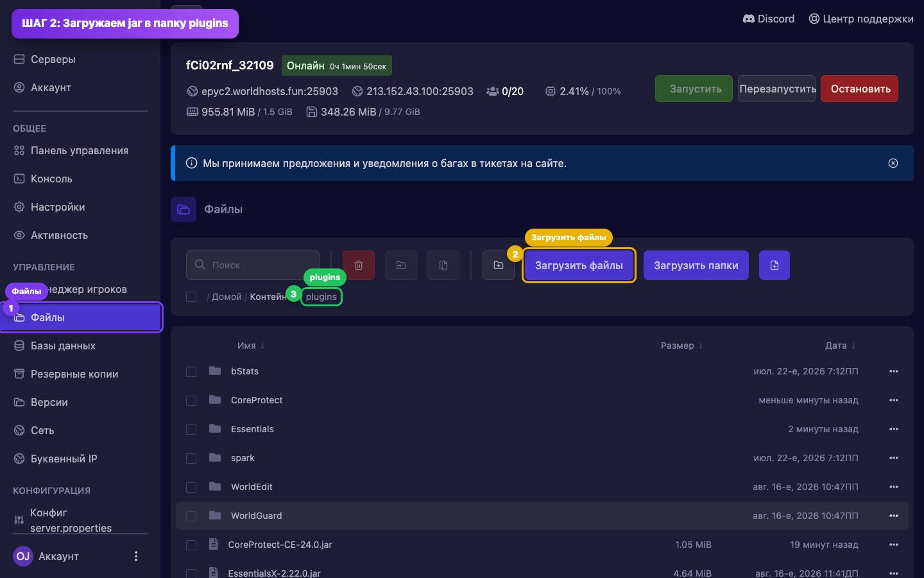Click the move files toolbar icon
924x578 pixels.
(x=401, y=265)
